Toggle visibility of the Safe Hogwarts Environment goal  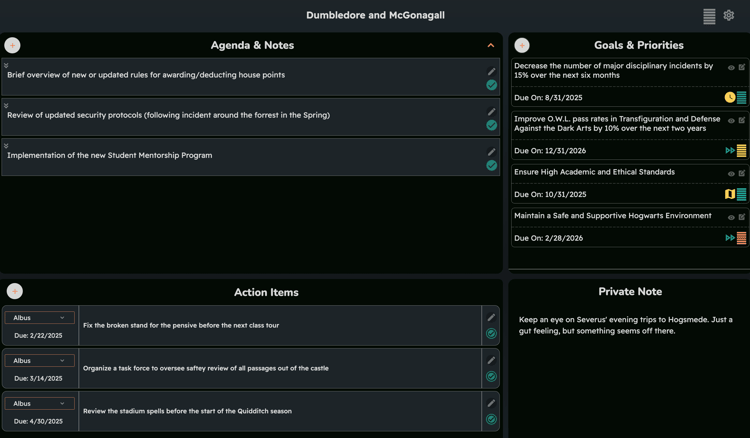click(x=731, y=218)
